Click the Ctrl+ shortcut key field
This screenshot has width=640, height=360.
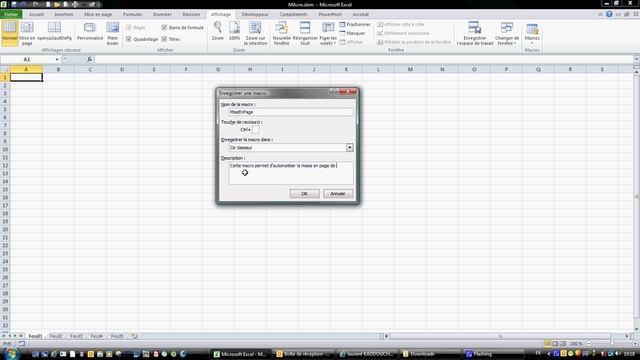tap(256, 130)
